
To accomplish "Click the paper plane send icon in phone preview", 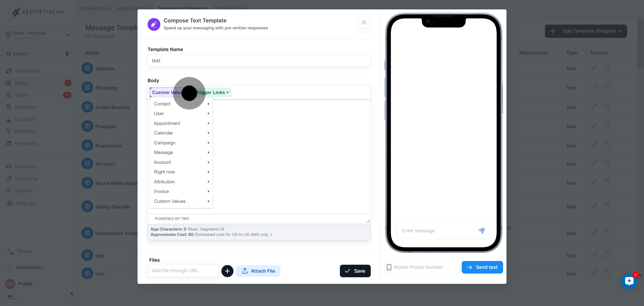I will click(481, 231).
